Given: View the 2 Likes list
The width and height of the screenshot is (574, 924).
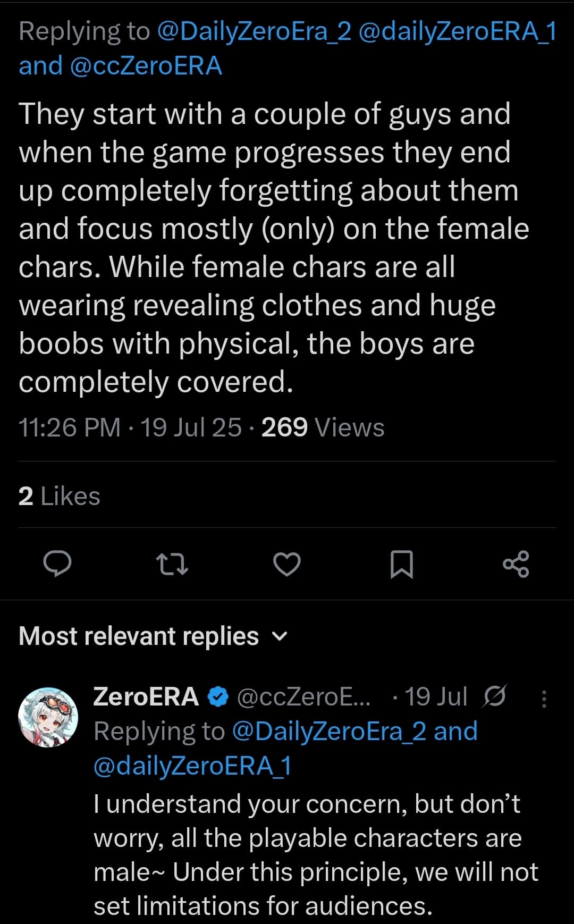Looking at the screenshot, I should point(59,496).
